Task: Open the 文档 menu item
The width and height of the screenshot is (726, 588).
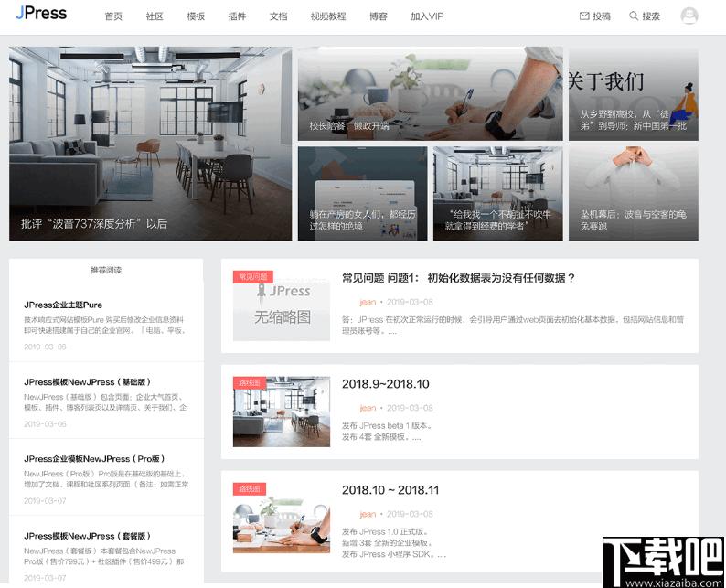Action: pos(278,16)
